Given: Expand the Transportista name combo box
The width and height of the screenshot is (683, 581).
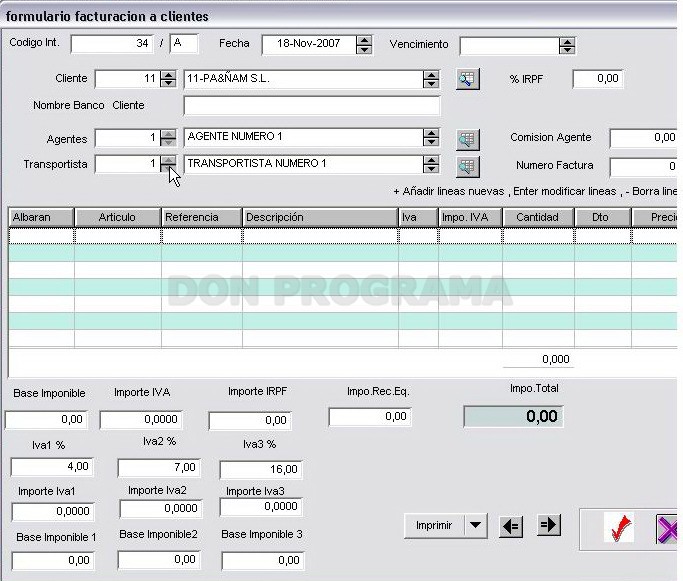Looking at the screenshot, I should click(x=431, y=164).
